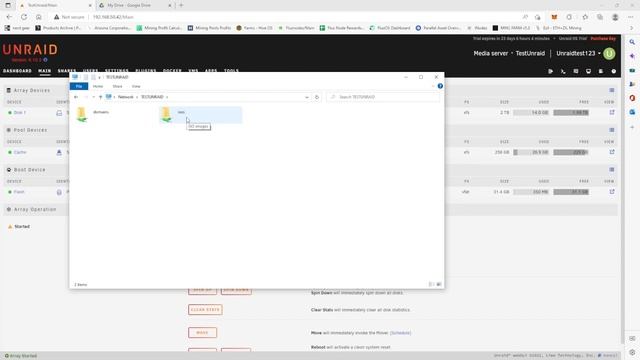Screen dimensions: 640x360
Task: Click TESTUNRAID in Explorer breadcrumb
Action: coord(152,97)
